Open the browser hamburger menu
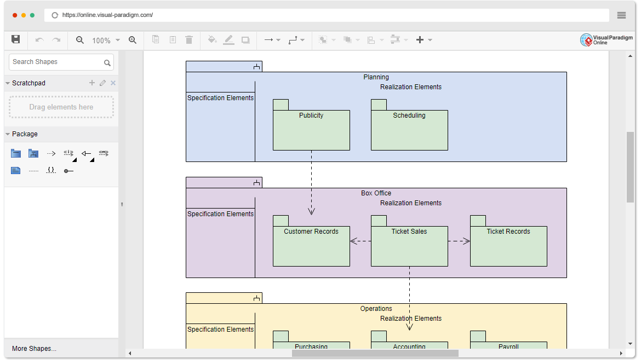 (x=622, y=15)
